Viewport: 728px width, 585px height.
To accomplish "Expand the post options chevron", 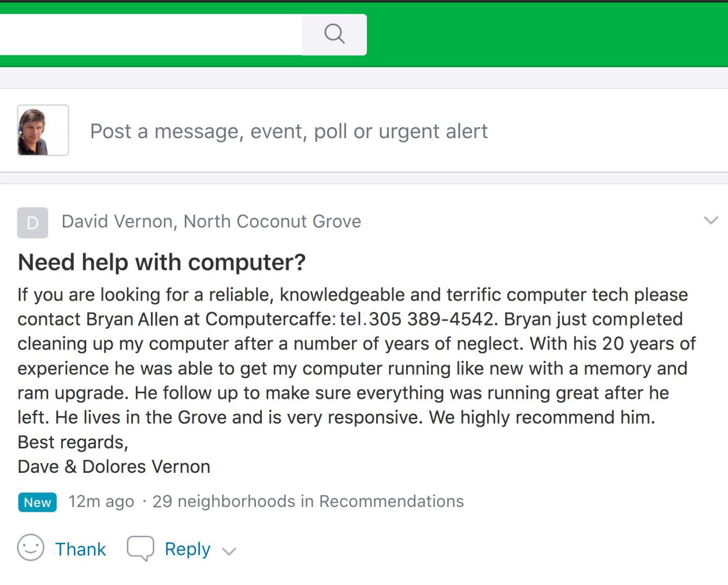I will click(x=711, y=220).
